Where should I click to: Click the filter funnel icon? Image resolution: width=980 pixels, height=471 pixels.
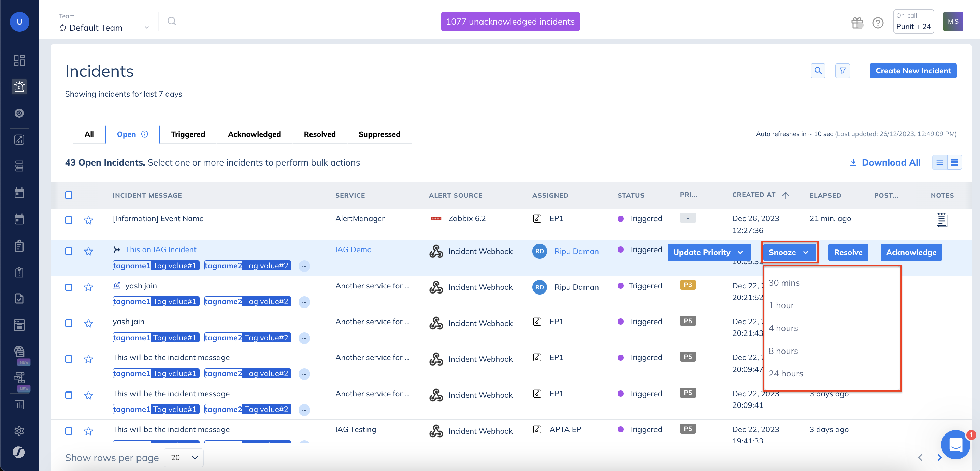pyautogui.click(x=842, y=71)
